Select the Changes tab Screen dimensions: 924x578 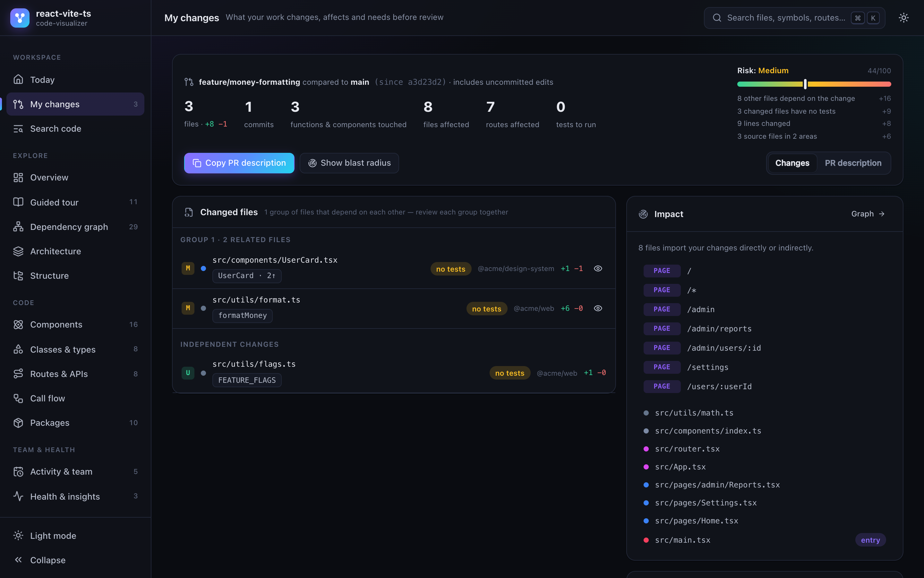tap(792, 163)
